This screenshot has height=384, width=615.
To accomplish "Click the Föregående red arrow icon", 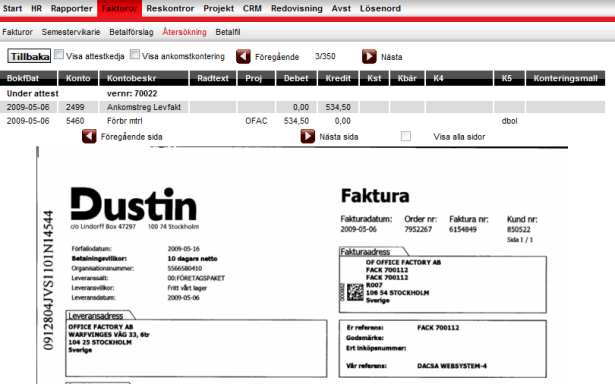I will pyautogui.click(x=243, y=57).
